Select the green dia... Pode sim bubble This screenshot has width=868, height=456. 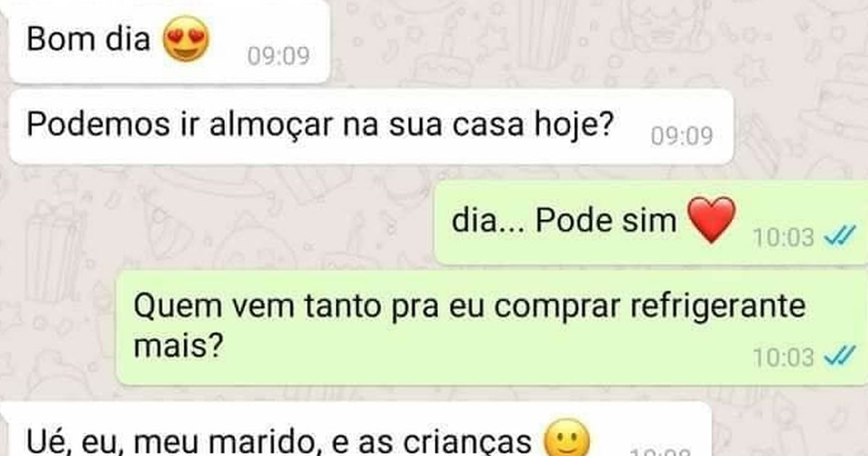pos(651,222)
